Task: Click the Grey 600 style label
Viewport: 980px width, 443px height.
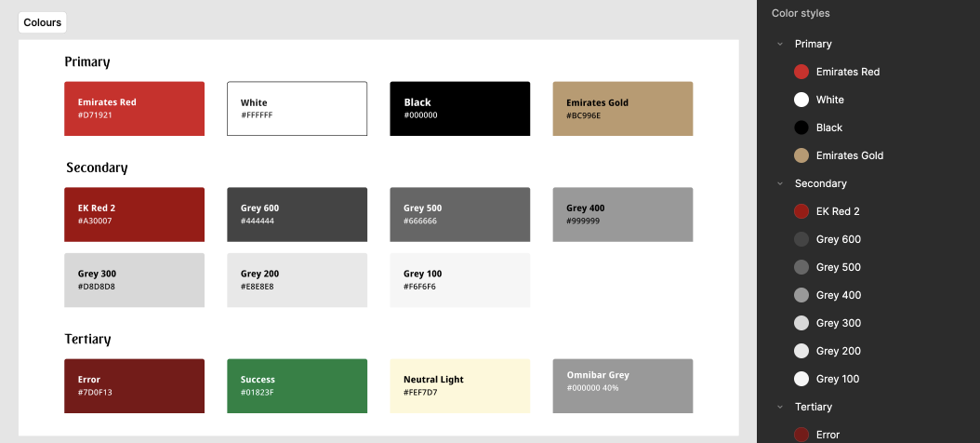Action: tap(838, 239)
